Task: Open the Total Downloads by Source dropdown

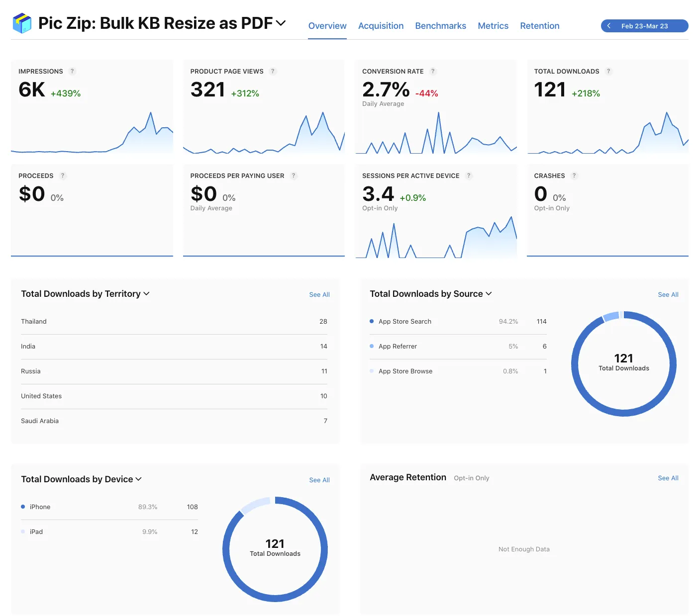Action: 488,294
